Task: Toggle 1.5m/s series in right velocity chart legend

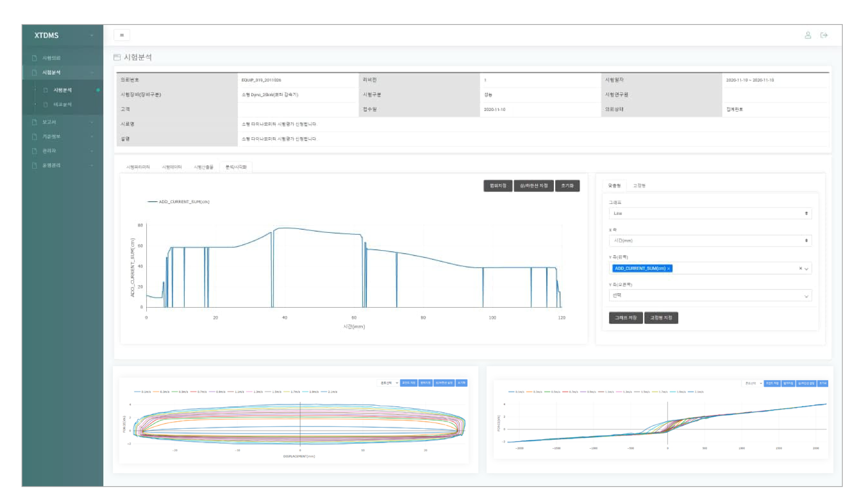Action: pyautogui.click(x=642, y=392)
